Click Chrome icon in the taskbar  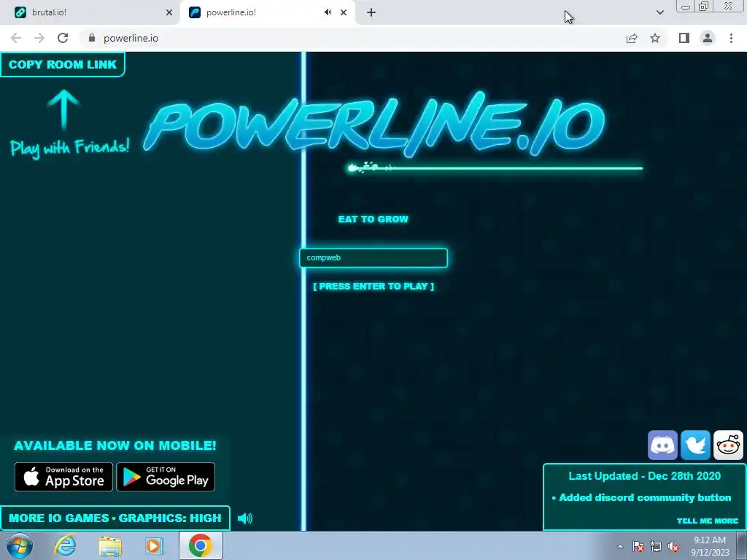(201, 545)
